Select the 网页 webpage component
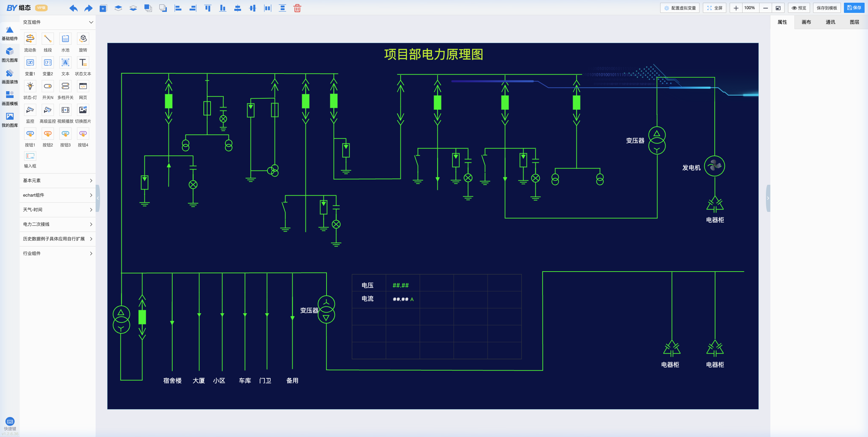This screenshot has height=437, width=868. point(83,90)
